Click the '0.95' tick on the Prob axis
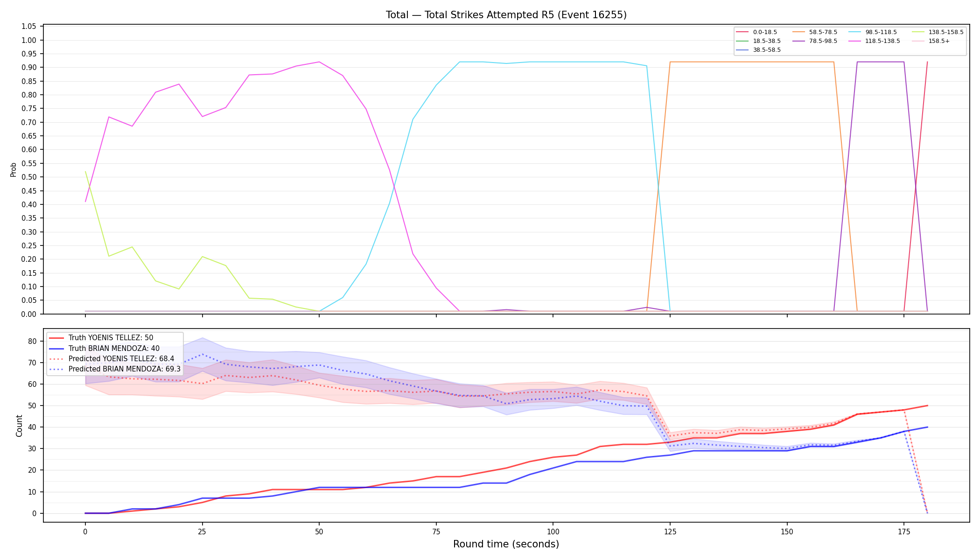This screenshot has width=980, height=560. coord(29,54)
